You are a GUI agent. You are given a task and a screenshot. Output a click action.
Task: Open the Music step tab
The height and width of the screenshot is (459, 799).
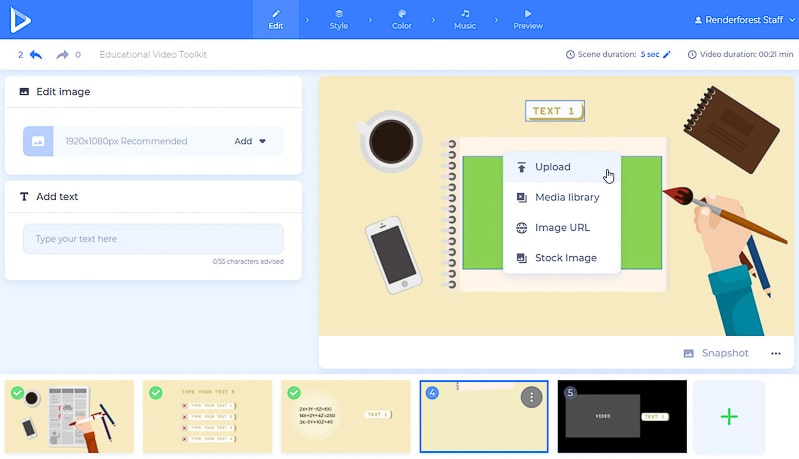[x=465, y=19]
